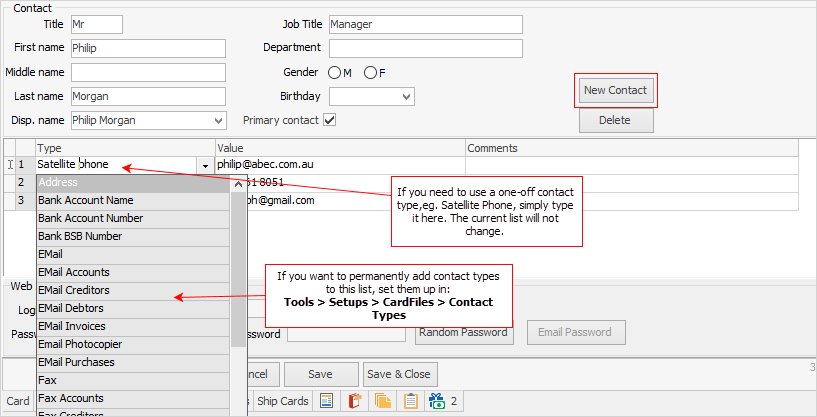Screen dimensions: 817x417
Task: Choose Bank Account Number in the list
Action: pyautogui.click(x=133, y=218)
